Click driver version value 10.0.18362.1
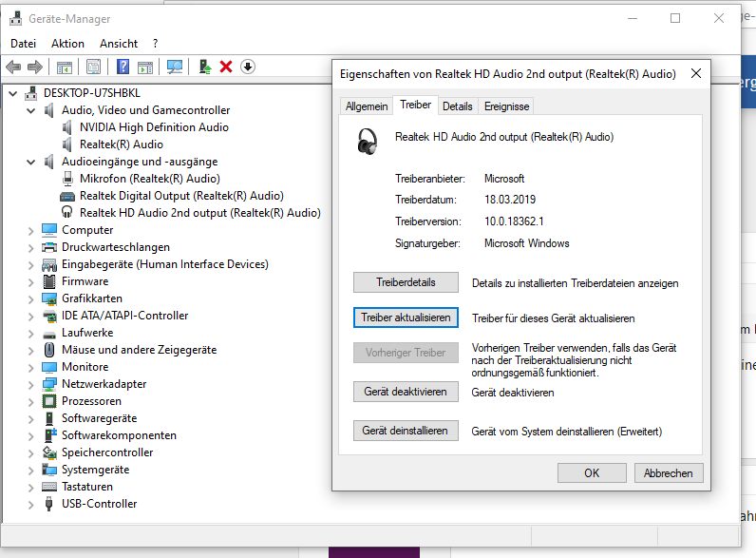Screen dimensions: 756x558 tap(514, 221)
